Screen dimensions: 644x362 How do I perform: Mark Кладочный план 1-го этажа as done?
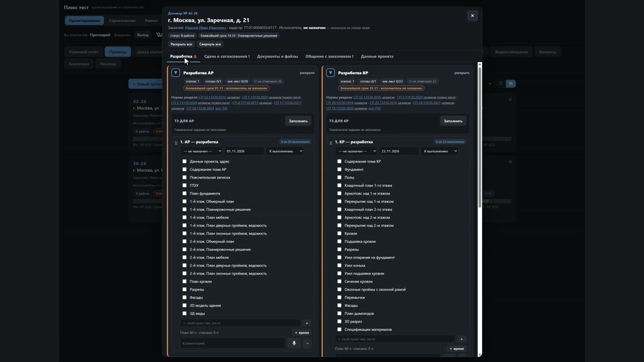point(339,186)
